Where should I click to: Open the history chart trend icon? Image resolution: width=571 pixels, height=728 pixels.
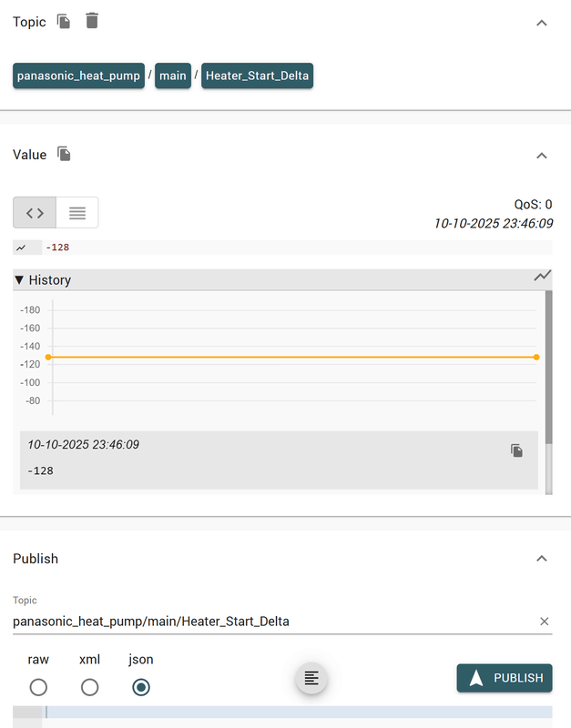click(x=542, y=276)
